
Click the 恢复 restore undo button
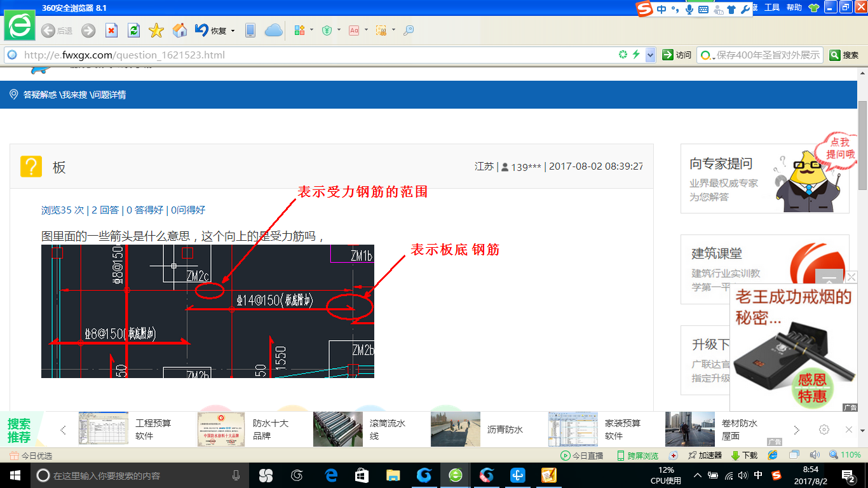(x=210, y=30)
